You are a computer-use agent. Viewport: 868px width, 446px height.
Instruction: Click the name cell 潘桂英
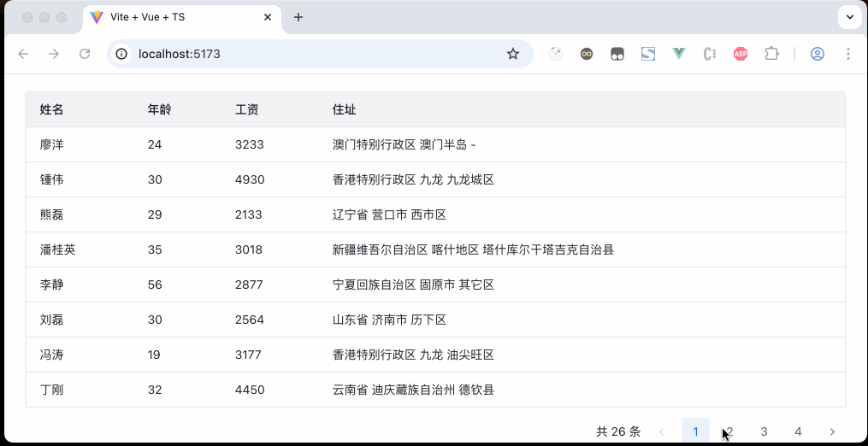point(57,249)
